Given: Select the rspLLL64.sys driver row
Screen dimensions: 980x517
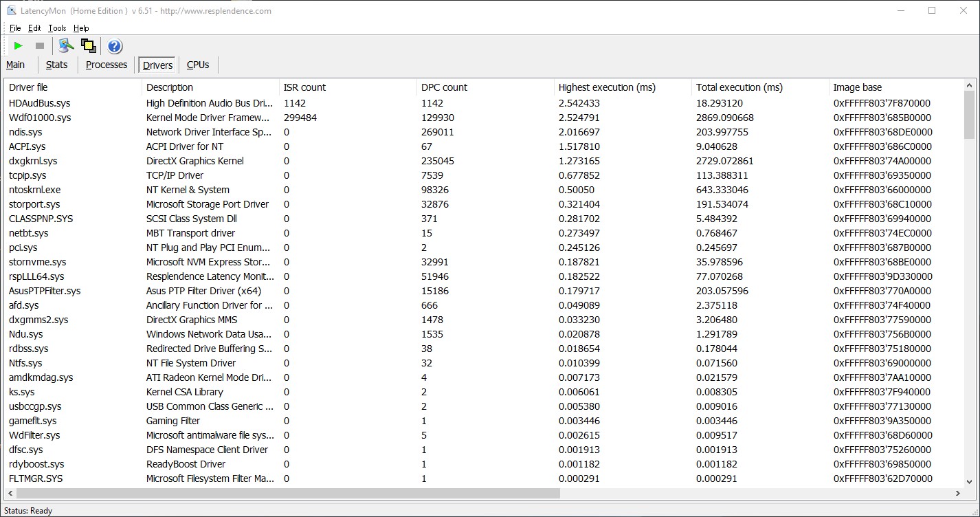Looking at the screenshot, I should [x=484, y=276].
